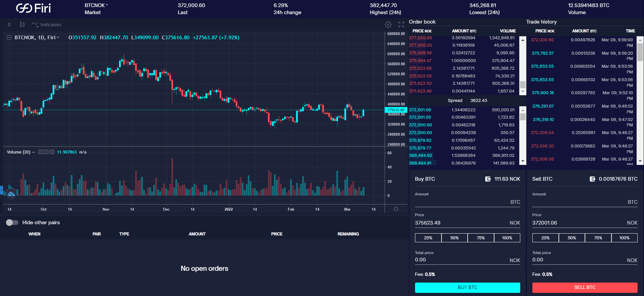Expand the BTCNOK, 1D, Firi legend chevron
This screenshot has width=644, height=296.
point(58,38)
